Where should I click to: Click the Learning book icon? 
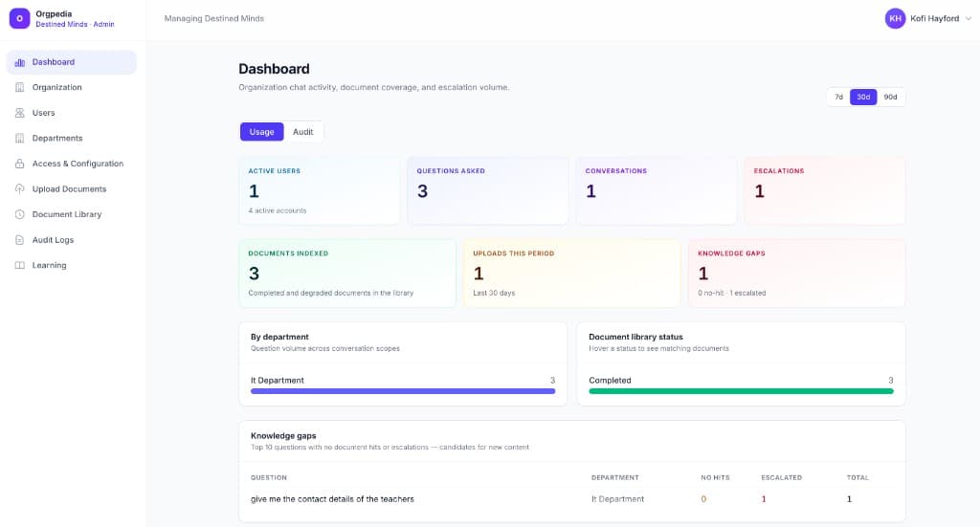point(19,265)
